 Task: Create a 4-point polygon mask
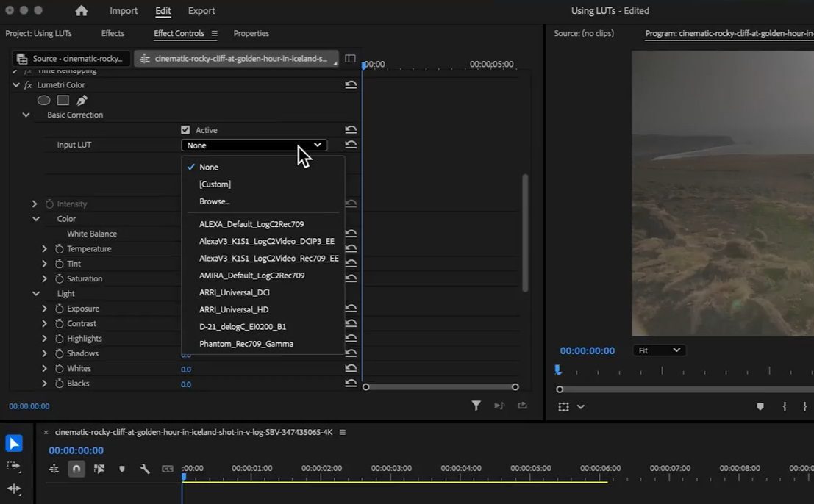click(x=63, y=100)
